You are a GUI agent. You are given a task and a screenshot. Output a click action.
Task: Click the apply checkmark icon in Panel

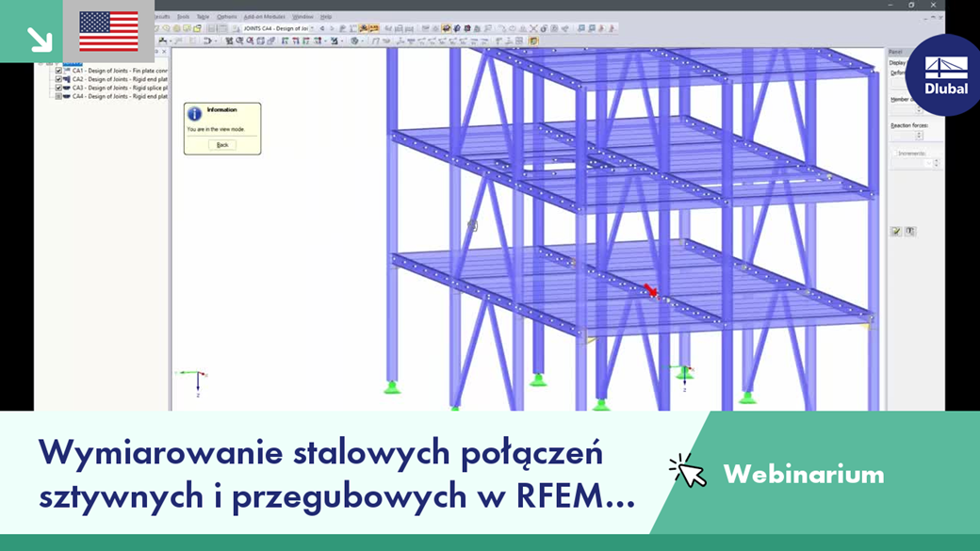(895, 231)
